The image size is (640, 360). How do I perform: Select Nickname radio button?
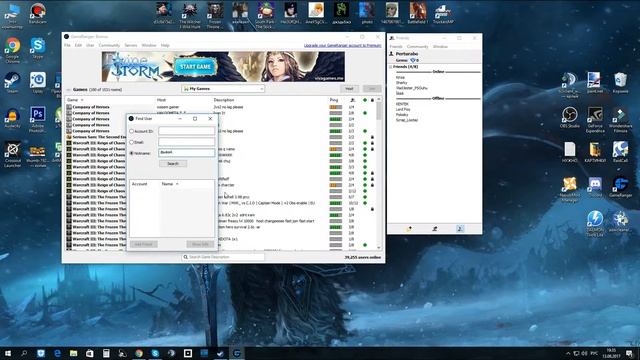[131, 153]
